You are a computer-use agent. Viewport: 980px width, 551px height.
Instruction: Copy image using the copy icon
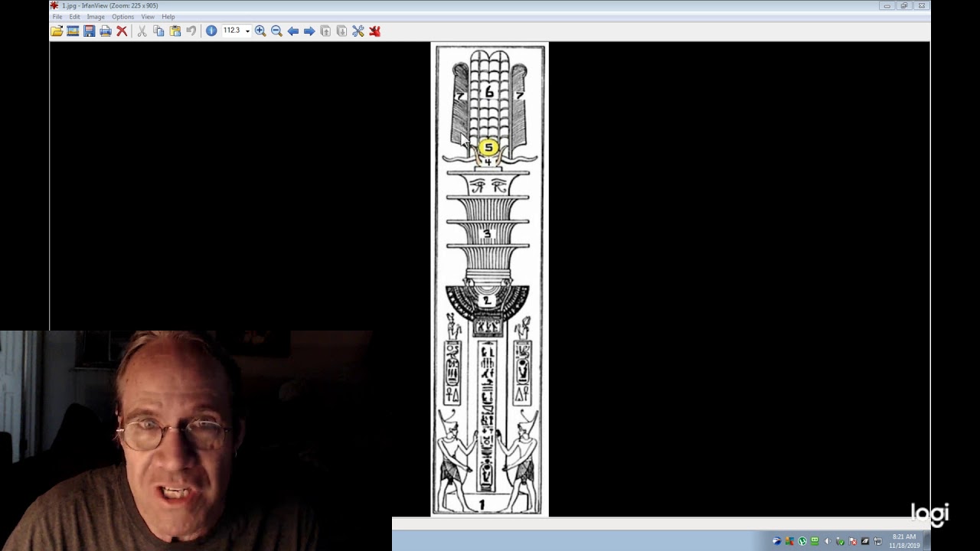pos(158,31)
